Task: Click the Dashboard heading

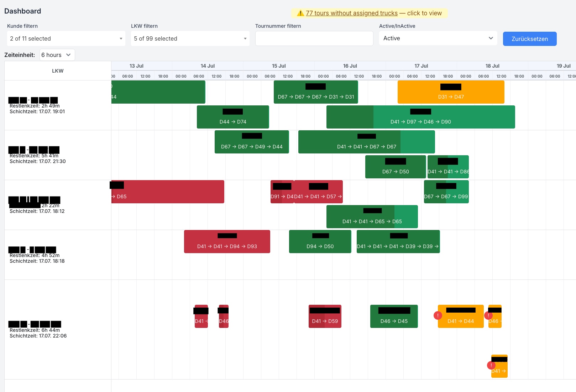Action: tap(23, 11)
